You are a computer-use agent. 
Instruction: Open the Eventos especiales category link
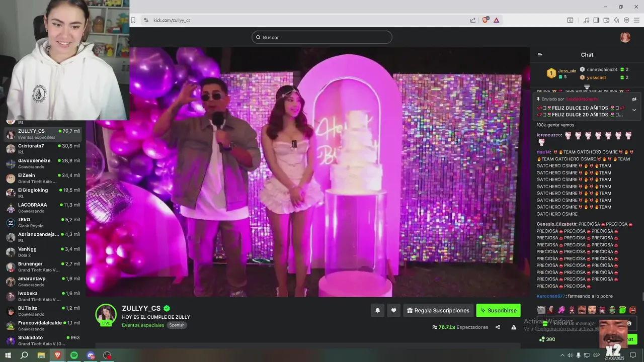tap(143, 325)
